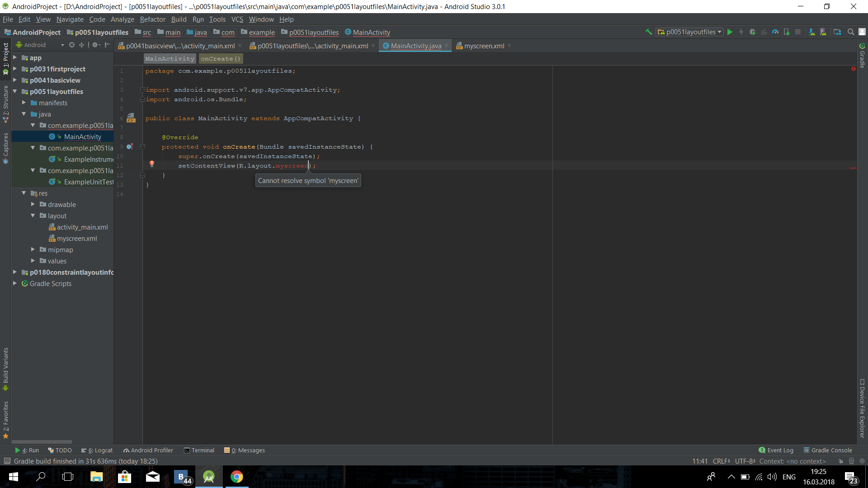Image resolution: width=868 pixels, height=488 pixels.
Task: Click Scroll from Source target icon
Action: coord(72,45)
